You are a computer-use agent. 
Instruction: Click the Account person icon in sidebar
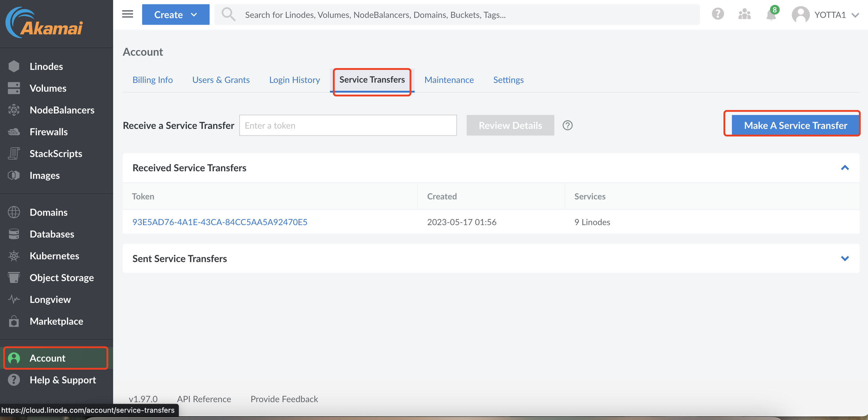pos(14,358)
